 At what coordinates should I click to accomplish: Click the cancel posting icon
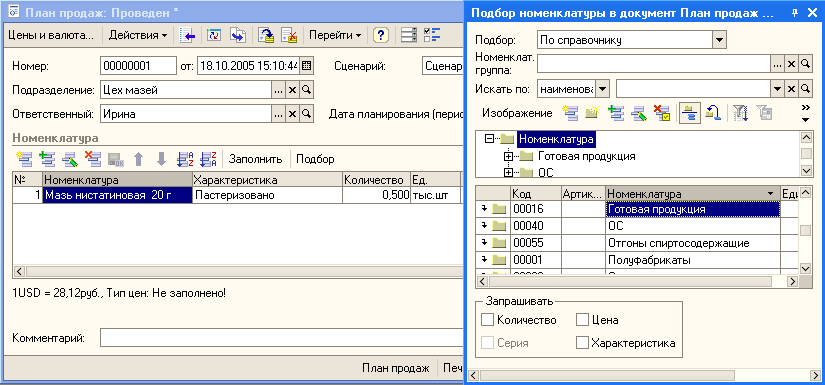[289, 35]
